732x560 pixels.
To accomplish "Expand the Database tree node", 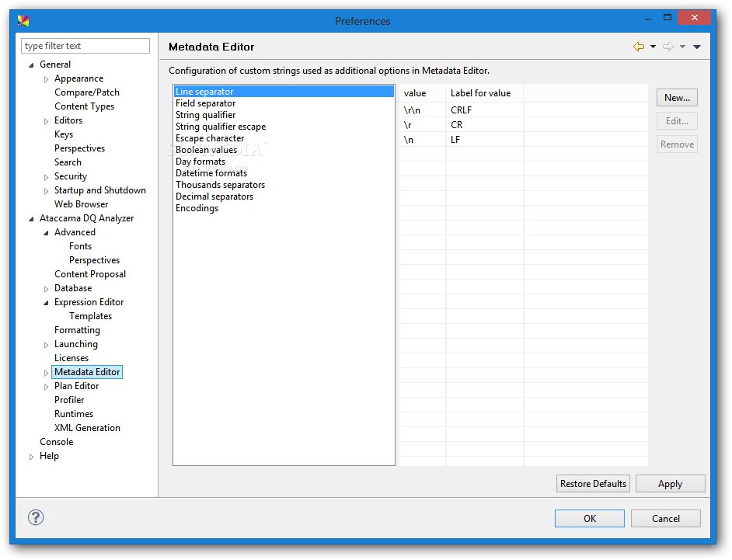I will (46, 290).
